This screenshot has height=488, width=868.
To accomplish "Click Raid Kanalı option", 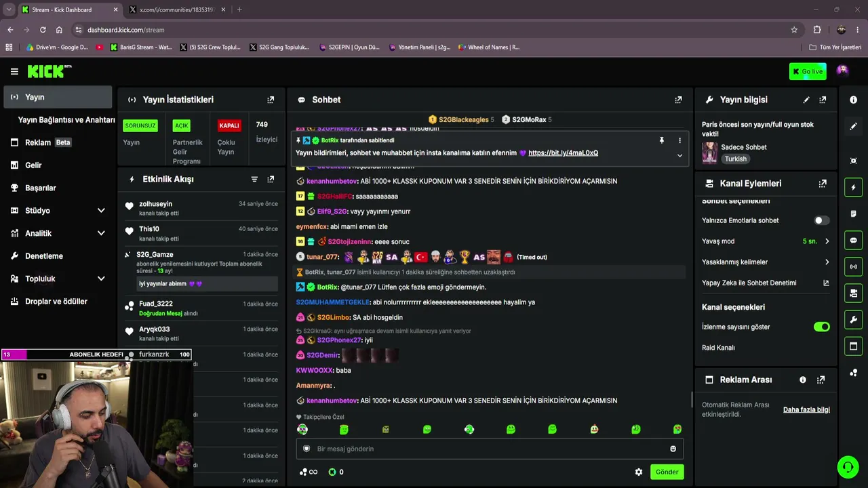I will point(718,348).
